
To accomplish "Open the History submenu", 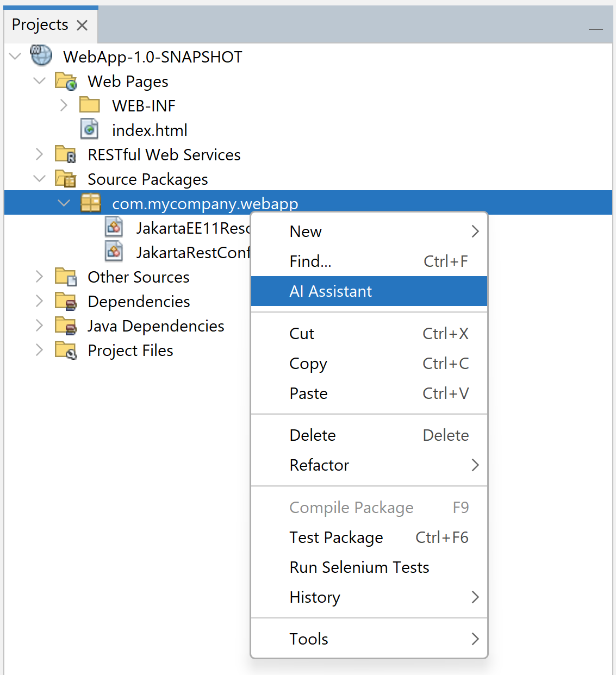I will tap(369, 597).
